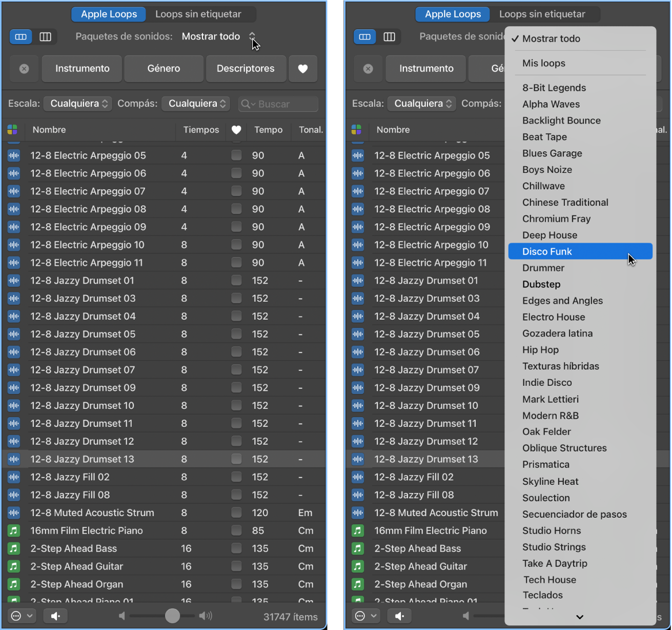Click the green MIDI icon of 16mm Film Electric Piano in the left panel
This screenshot has height=630, width=672.
(x=14, y=531)
